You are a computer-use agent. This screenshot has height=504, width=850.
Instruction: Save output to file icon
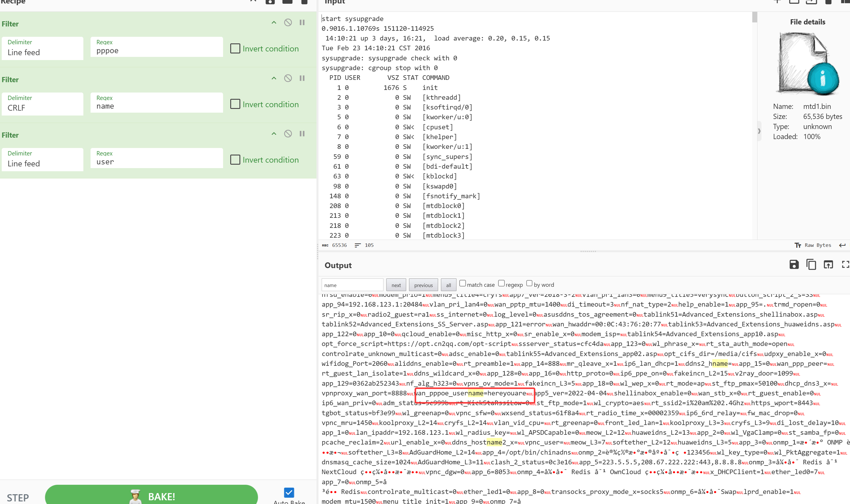pyautogui.click(x=794, y=264)
